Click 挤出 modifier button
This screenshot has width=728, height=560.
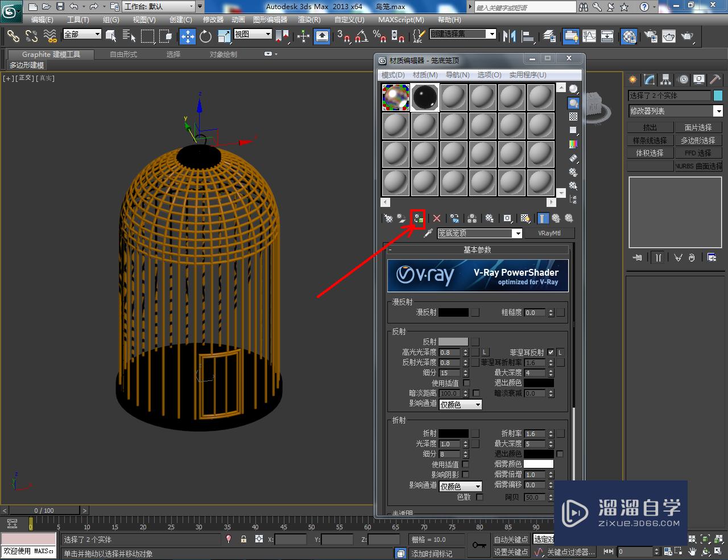point(650,127)
